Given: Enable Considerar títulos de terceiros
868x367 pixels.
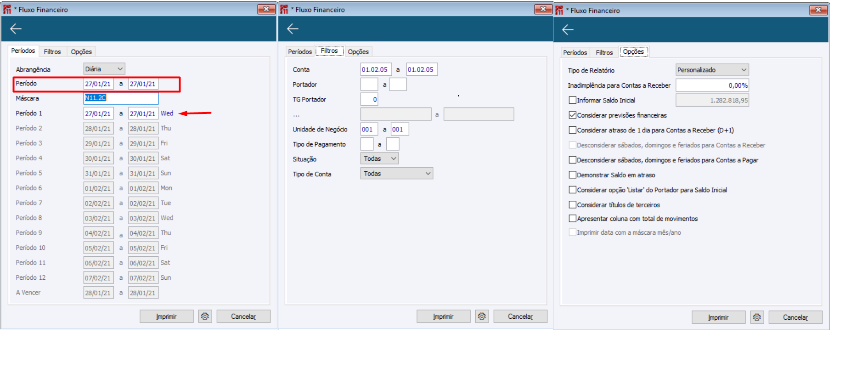Looking at the screenshot, I should (x=572, y=205).
